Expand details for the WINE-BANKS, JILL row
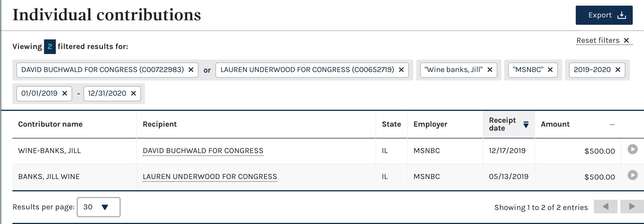 point(632,149)
